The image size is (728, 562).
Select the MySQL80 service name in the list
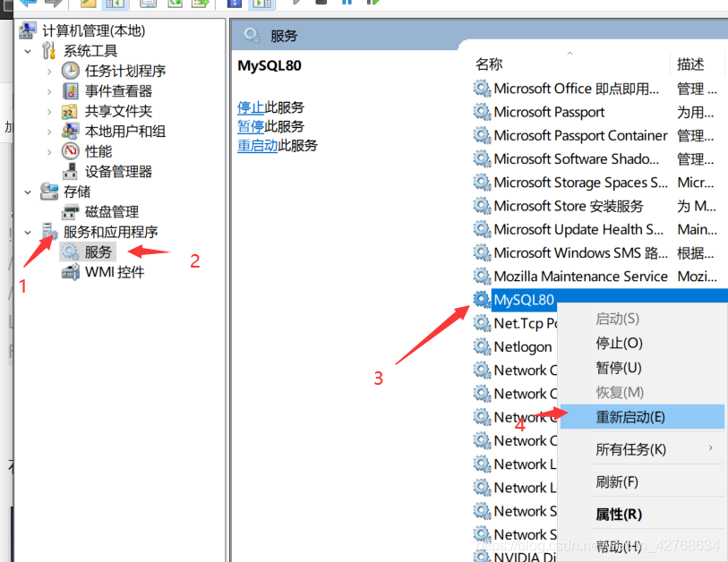click(524, 300)
